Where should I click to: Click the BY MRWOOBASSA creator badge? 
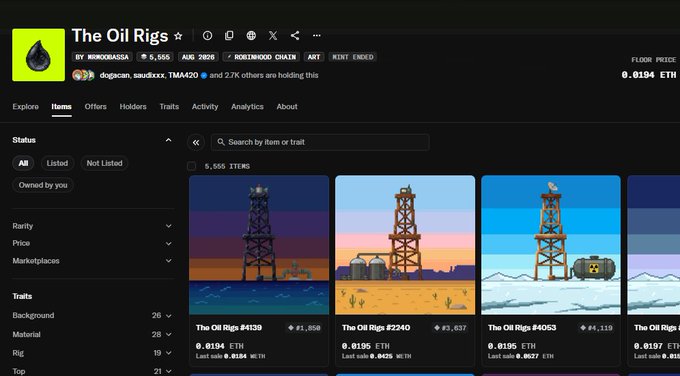point(102,57)
